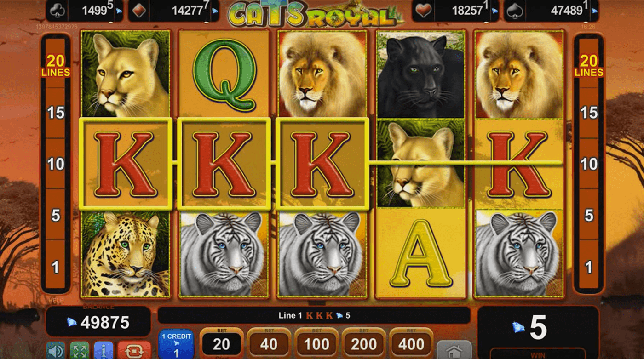
Task: Open the paytable info icon
Action: point(103,351)
